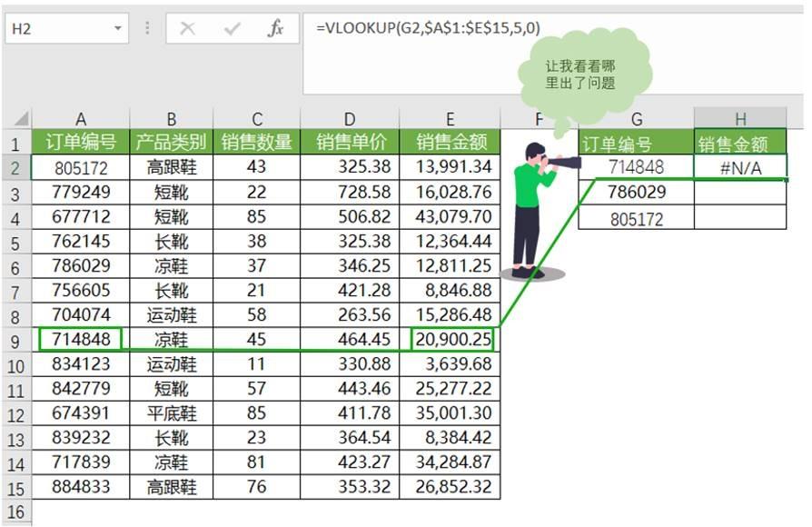Click header cell 销售单价
Screen dimensions: 812x527
(x=350, y=142)
